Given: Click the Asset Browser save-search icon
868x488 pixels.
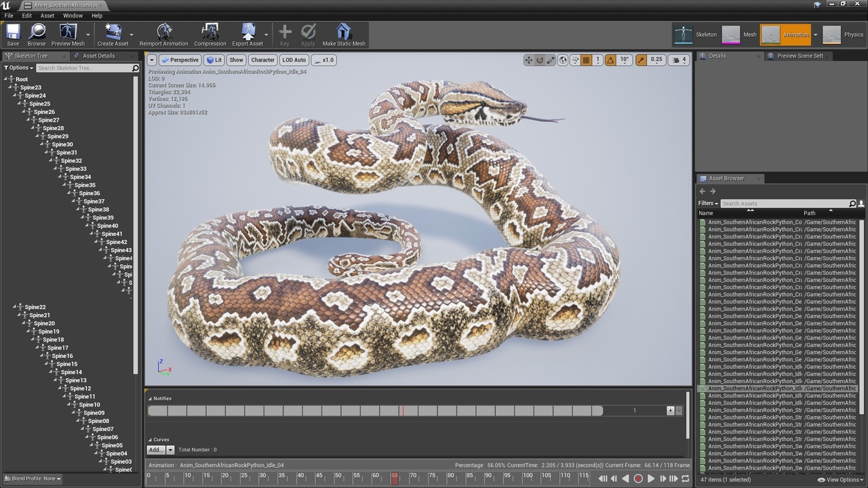Looking at the screenshot, I should (x=862, y=203).
